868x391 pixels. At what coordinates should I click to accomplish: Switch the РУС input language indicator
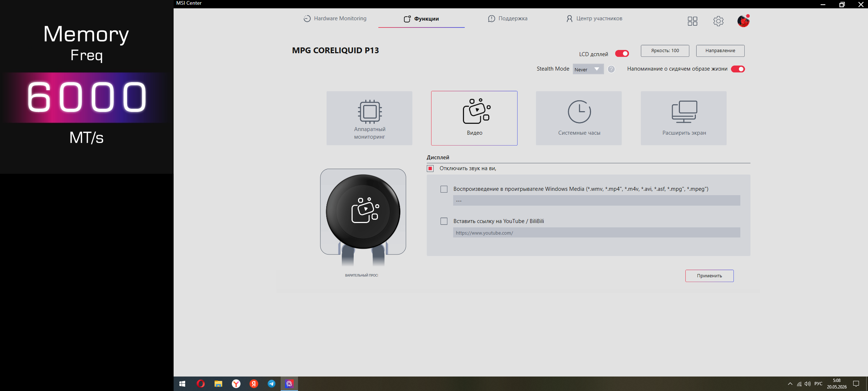tap(818, 384)
